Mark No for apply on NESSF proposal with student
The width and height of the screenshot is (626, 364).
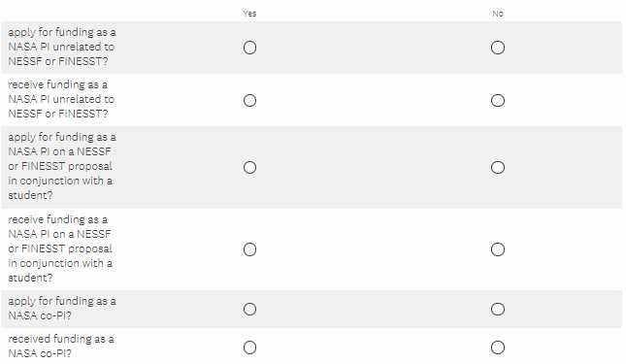tap(498, 167)
